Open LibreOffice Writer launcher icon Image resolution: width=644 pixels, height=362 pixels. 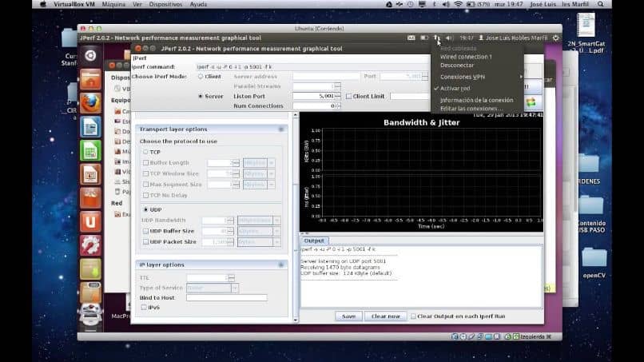point(90,126)
